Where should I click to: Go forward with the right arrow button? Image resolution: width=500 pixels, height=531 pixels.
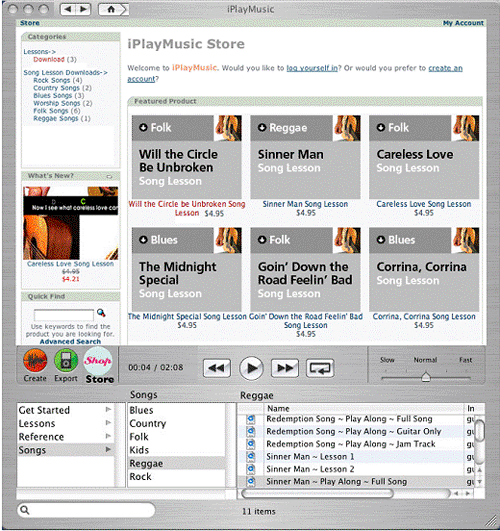(x=83, y=9)
